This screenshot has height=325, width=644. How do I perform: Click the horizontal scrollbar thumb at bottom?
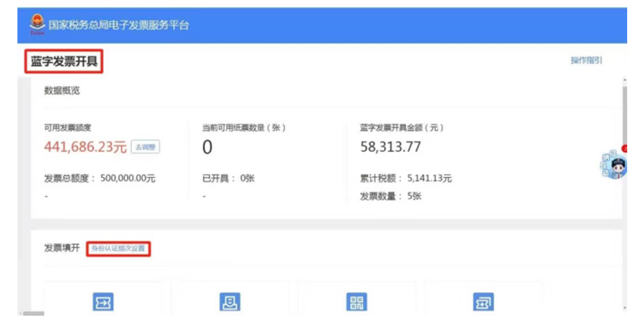tap(33, 313)
